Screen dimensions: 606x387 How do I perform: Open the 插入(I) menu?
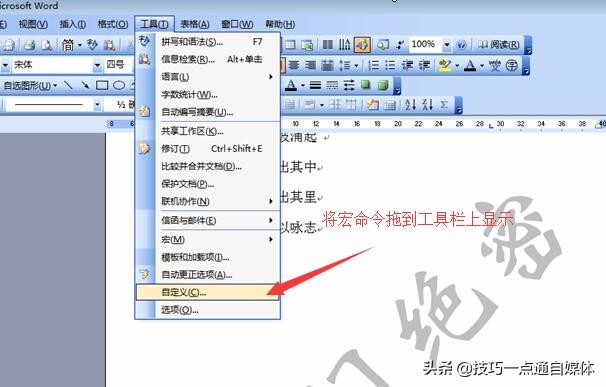coord(73,24)
